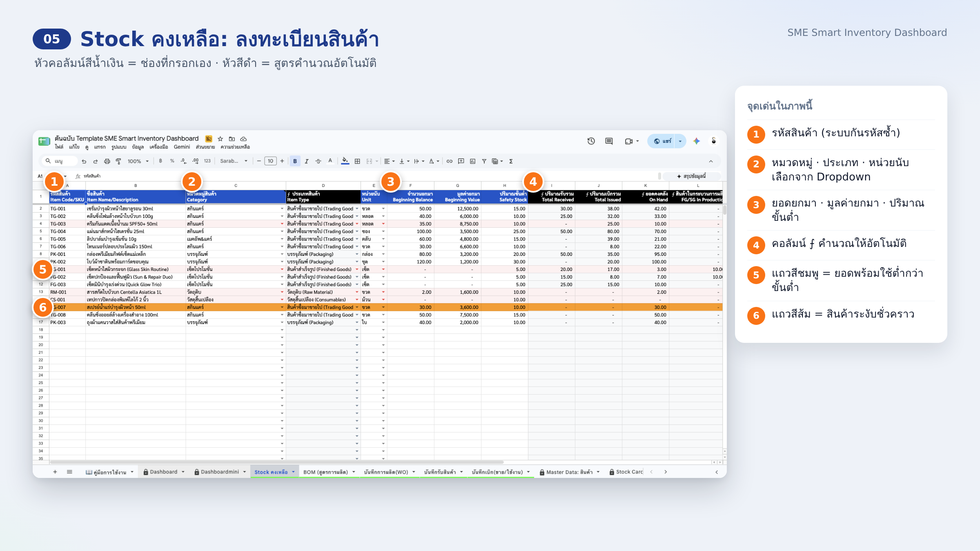
Task: Toggle bold formatting
Action: (295, 161)
